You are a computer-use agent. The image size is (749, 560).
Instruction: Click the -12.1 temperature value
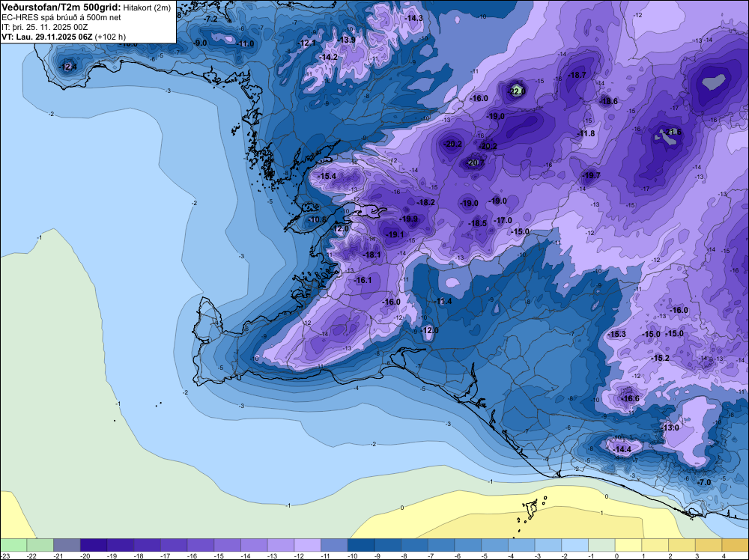tap(306, 43)
